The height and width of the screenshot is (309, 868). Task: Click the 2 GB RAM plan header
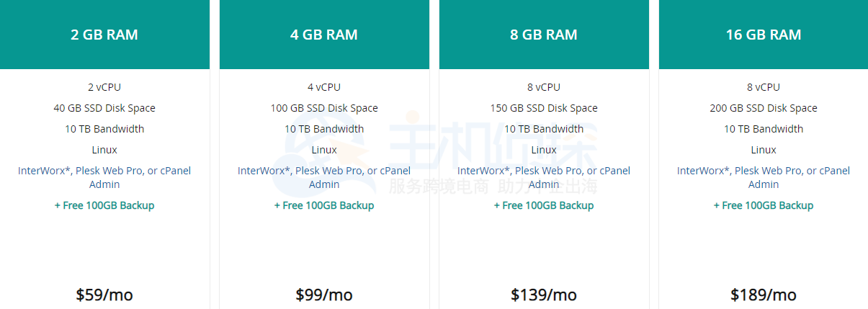pyautogui.click(x=104, y=35)
